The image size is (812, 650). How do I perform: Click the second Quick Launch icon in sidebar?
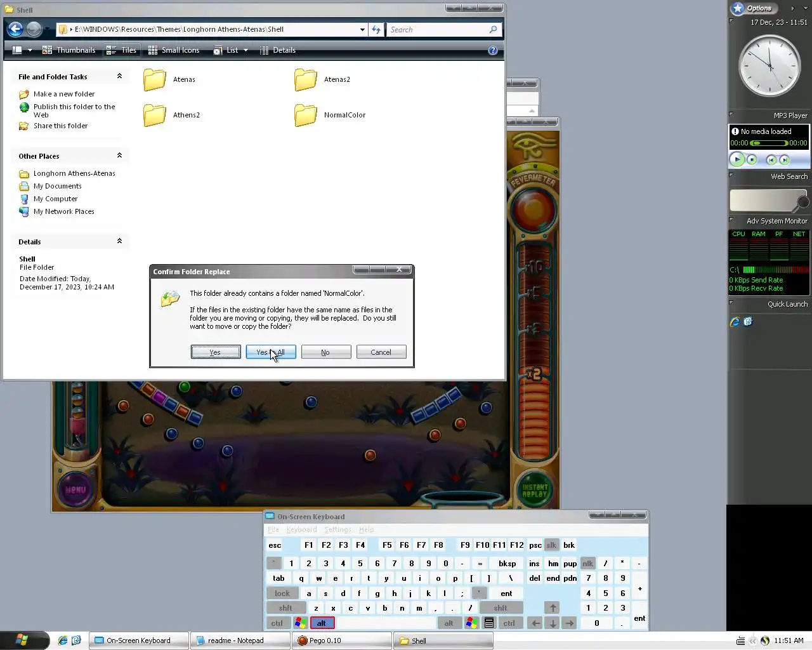[748, 322]
